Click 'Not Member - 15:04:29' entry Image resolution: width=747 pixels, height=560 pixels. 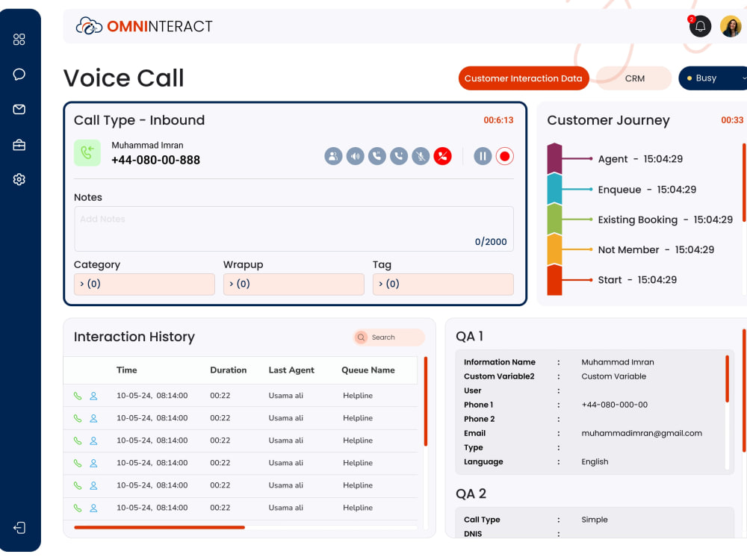(x=656, y=249)
